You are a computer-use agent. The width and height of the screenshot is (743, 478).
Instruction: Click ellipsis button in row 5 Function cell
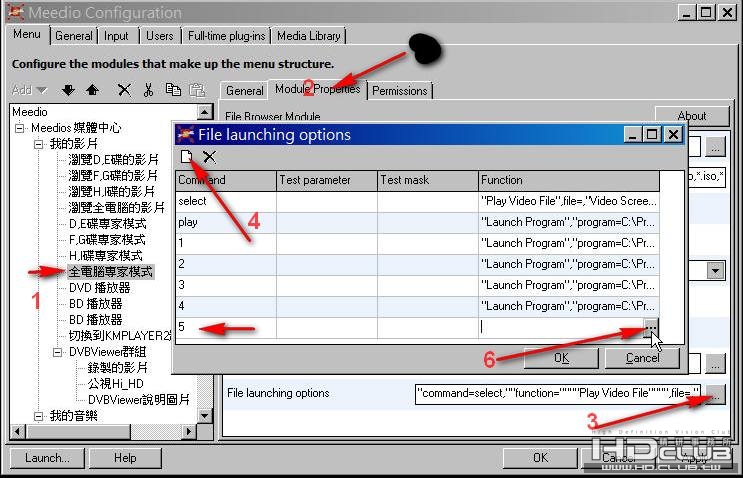(651, 327)
